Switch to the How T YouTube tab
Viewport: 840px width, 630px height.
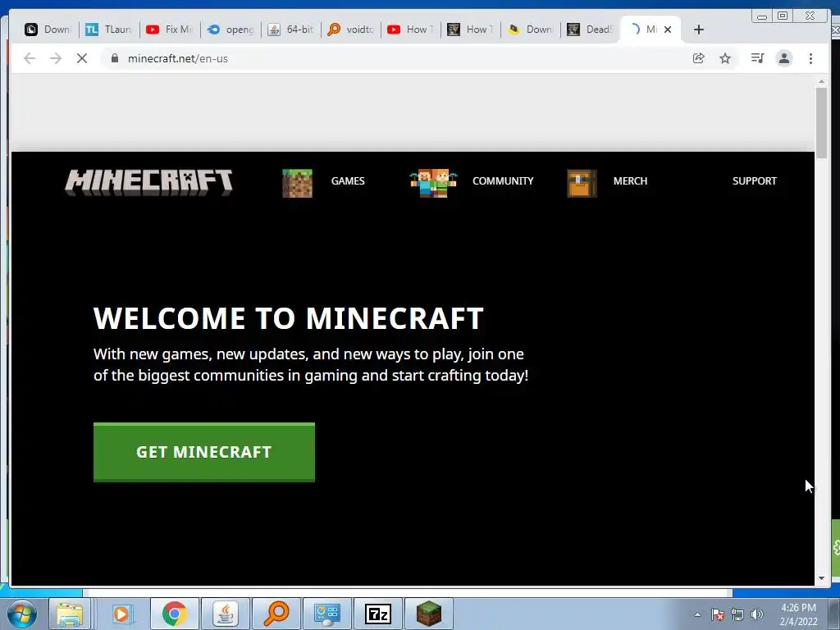411,30
